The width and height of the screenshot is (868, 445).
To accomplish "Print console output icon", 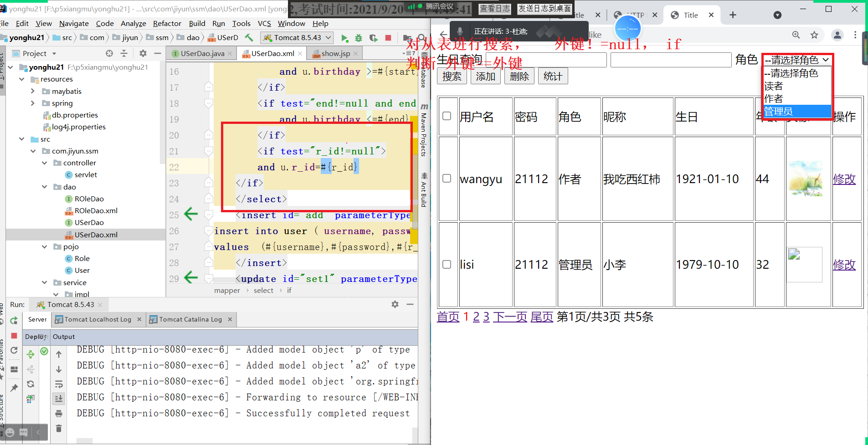I will 59,414.
